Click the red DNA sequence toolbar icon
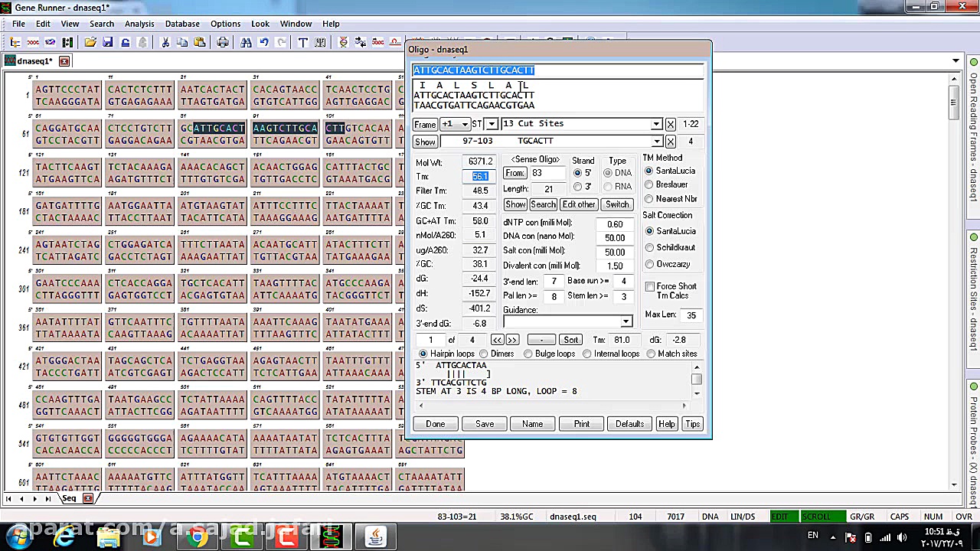 pyautogui.click(x=33, y=43)
